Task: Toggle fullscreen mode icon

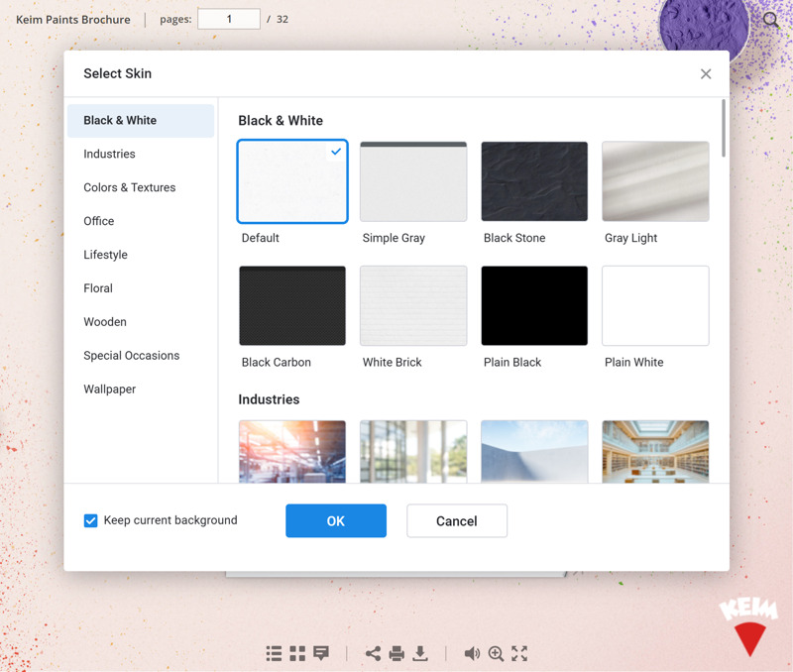Action: [x=519, y=653]
